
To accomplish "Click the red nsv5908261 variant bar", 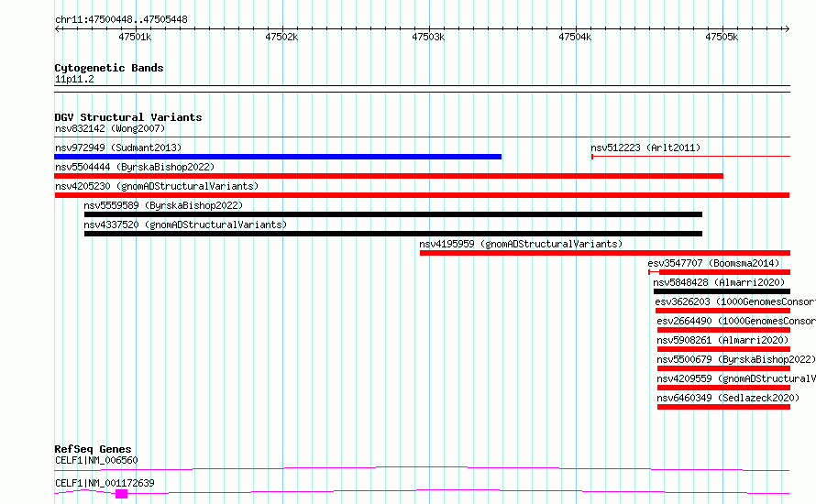I will point(723,349).
